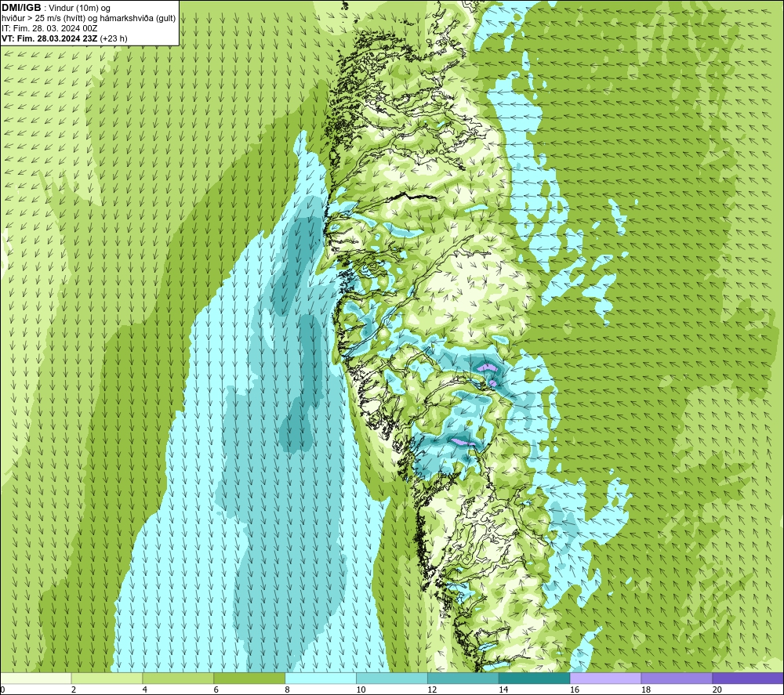Click the 'Vindur (10m) og' label
Image resolution: width=784 pixels, height=695 pixels.
tap(79, 8)
